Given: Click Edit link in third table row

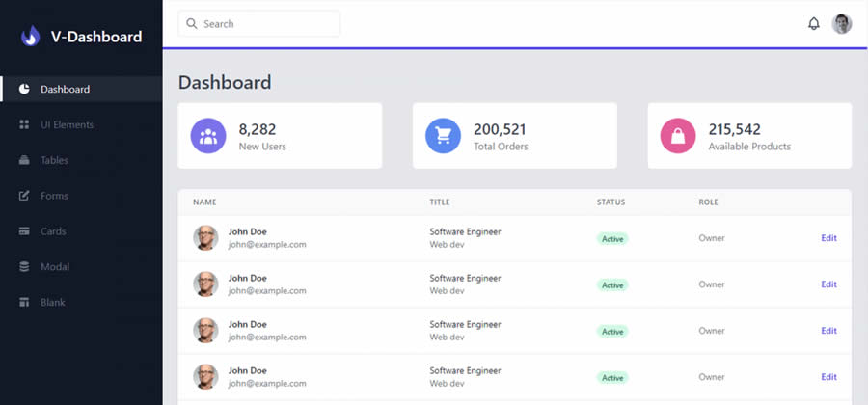Looking at the screenshot, I should click(828, 331).
